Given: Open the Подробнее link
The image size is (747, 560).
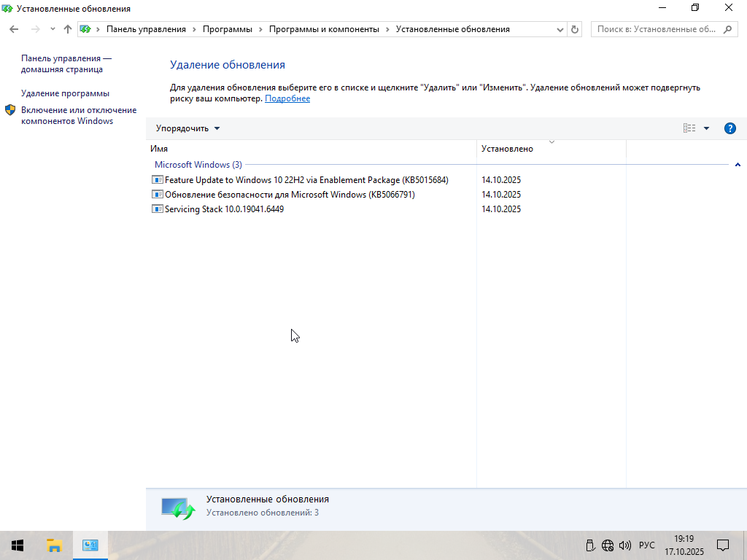Looking at the screenshot, I should pos(287,98).
